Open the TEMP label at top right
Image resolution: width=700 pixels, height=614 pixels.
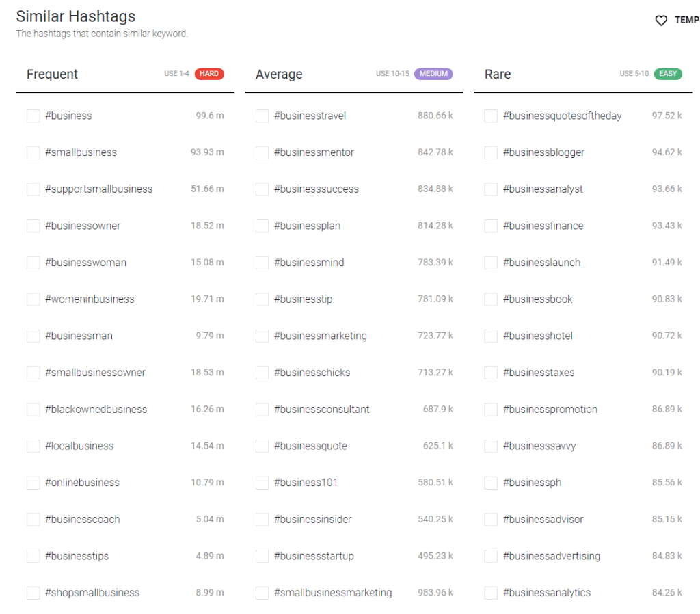tap(686, 21)
